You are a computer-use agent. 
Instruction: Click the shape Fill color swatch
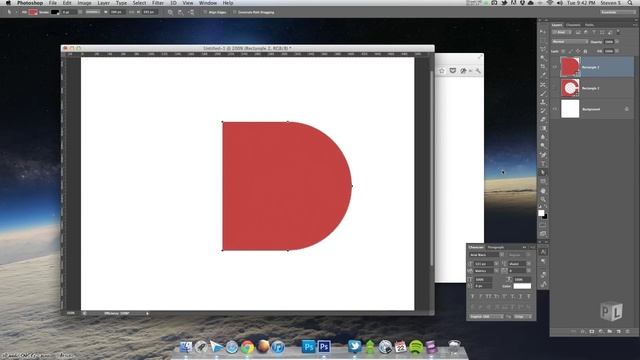(33, 12)
